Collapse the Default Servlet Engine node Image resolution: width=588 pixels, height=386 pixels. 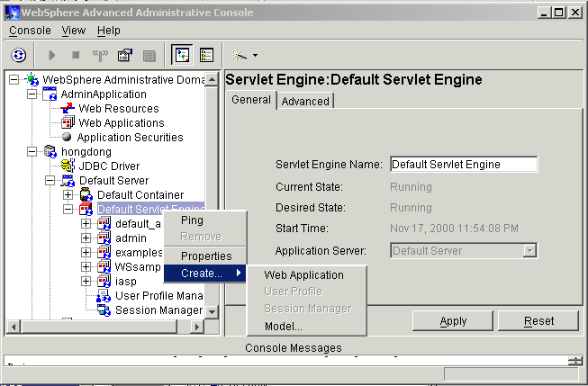click(68, 209)
